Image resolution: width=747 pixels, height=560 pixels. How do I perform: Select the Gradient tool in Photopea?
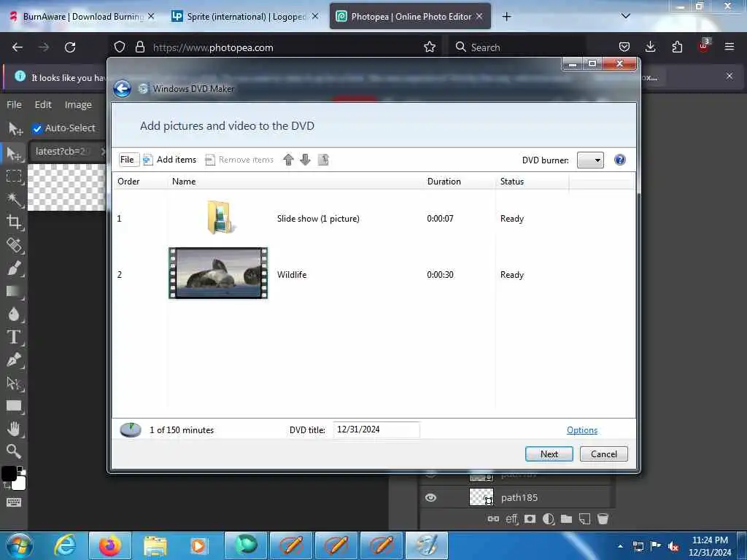tap(15, 291)
